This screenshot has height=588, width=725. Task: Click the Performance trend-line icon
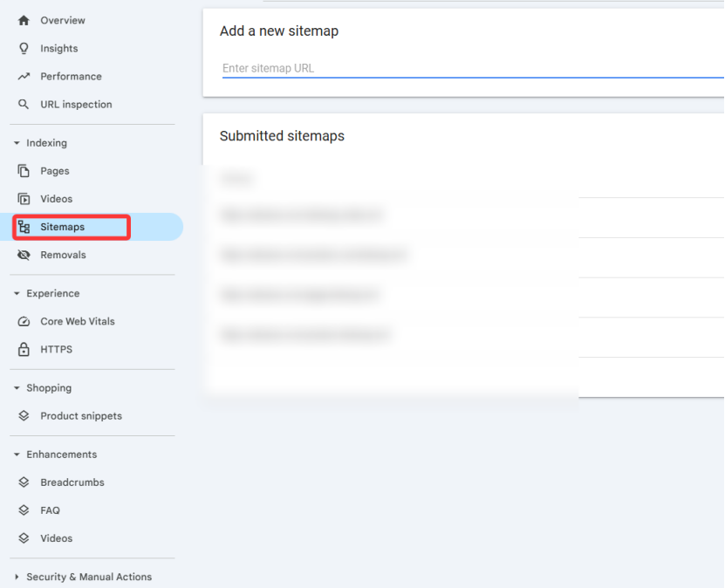click(x=24, y=76)
